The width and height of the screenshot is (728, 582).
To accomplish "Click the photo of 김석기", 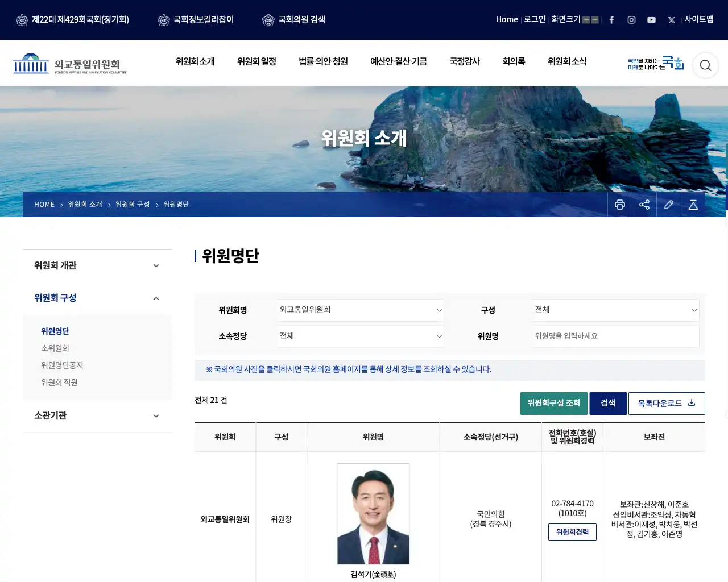I will (373, 514).
